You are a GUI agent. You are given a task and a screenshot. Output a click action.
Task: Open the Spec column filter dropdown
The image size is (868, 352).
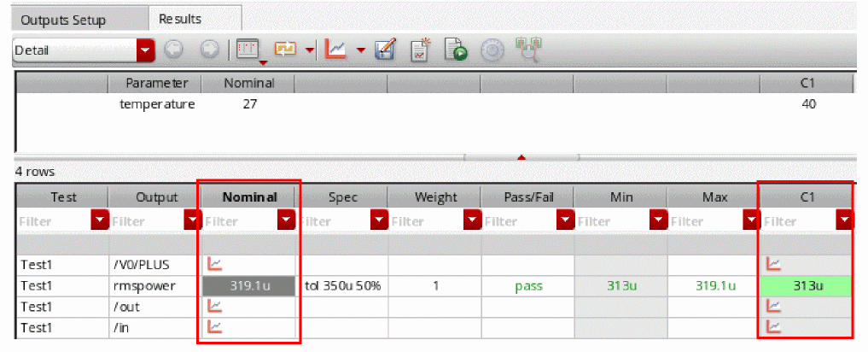tap(379, 221)
